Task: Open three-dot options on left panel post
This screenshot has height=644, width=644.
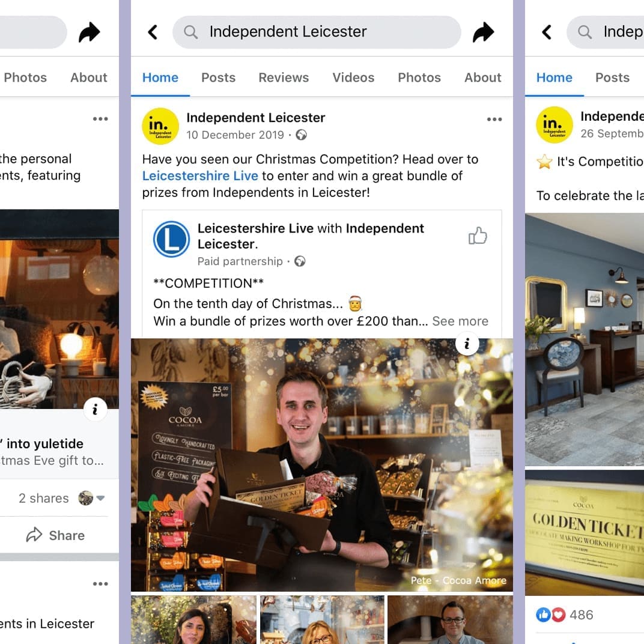Action: click(x=100, y=119)
